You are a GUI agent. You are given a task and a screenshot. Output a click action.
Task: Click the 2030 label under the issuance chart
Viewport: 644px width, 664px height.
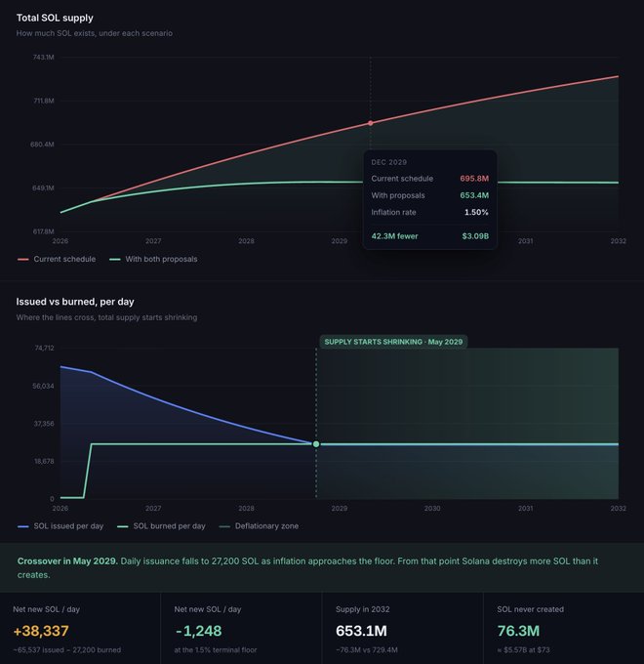click(x=432, y=508)
